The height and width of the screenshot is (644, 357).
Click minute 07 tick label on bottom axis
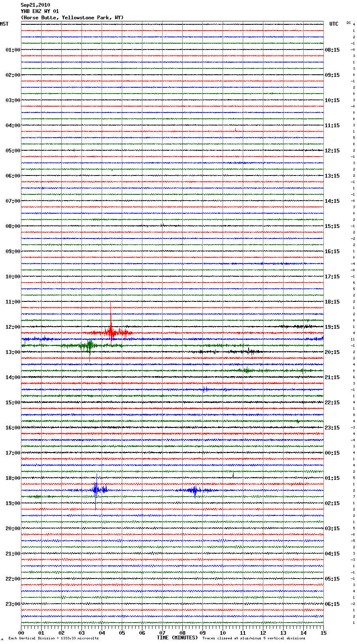162,633
